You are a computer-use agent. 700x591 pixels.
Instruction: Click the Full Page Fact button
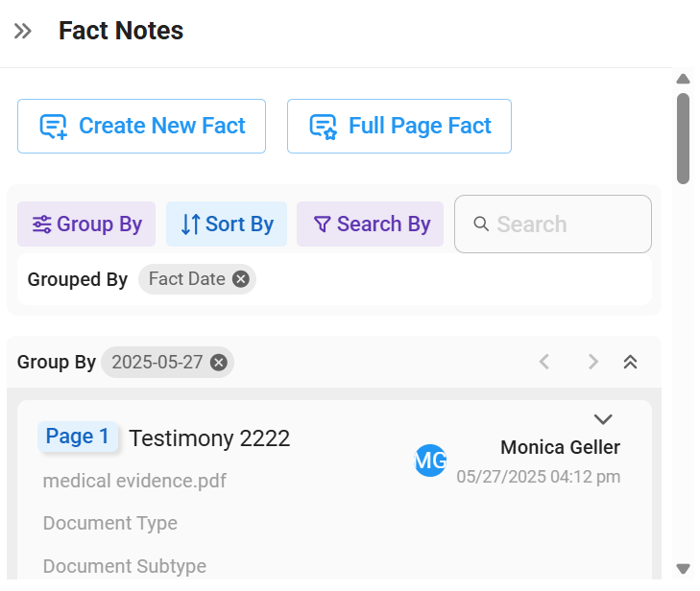tap(399, 127)
